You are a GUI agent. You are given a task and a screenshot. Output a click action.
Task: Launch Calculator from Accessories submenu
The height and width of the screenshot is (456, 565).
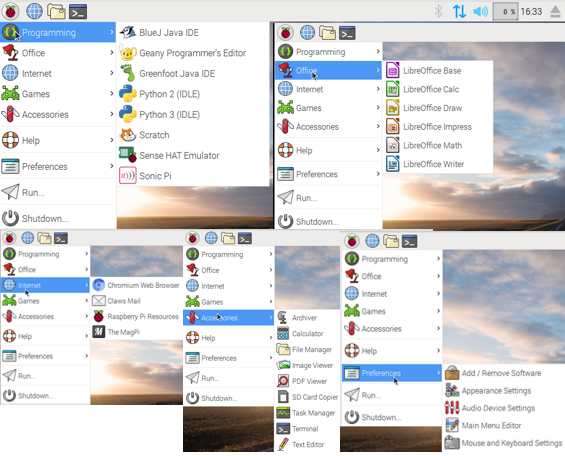(x=307, y=334)
